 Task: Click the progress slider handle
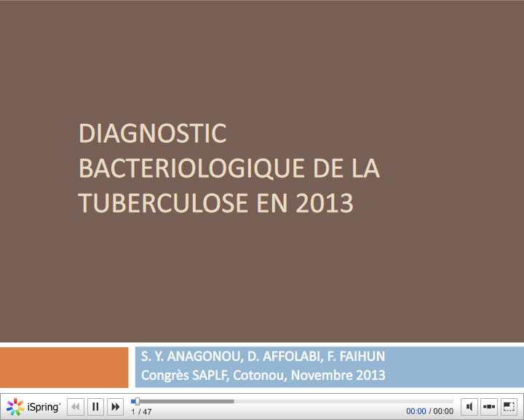coord(137,401)
